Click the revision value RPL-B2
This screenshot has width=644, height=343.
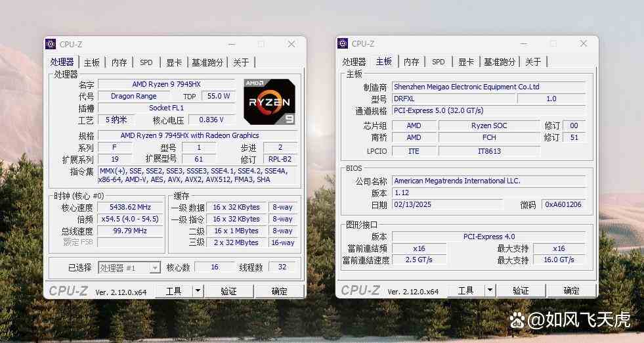280,159
